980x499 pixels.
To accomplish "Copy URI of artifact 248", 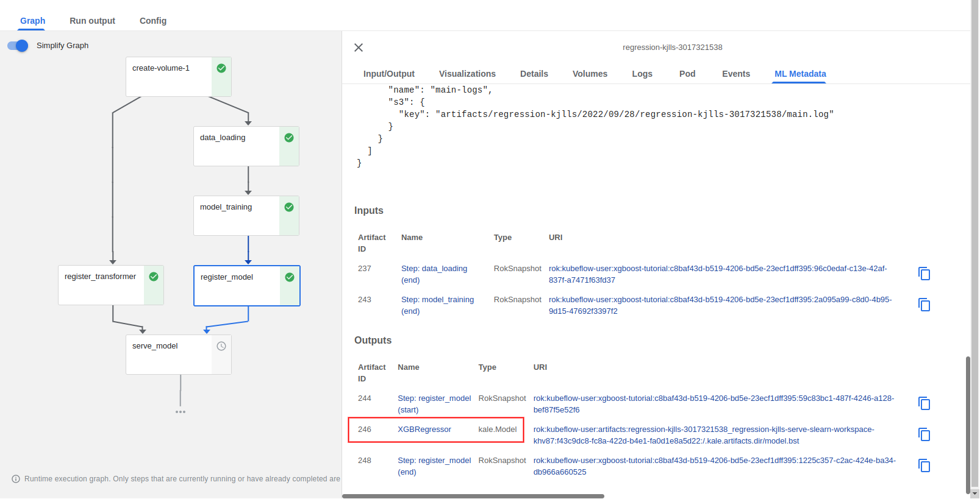I will pos(925,465).
